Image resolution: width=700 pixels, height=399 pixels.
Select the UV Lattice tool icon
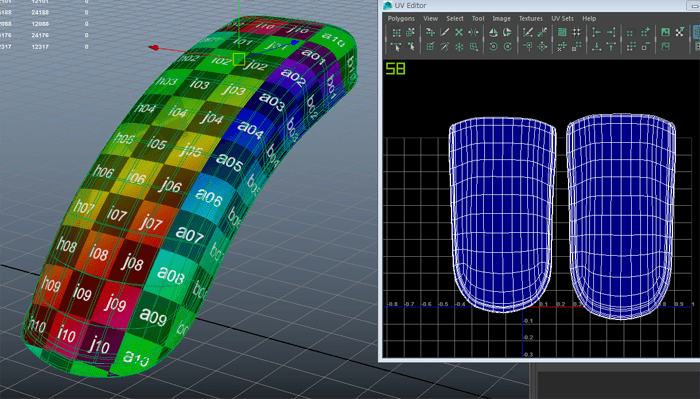[396, 32]
